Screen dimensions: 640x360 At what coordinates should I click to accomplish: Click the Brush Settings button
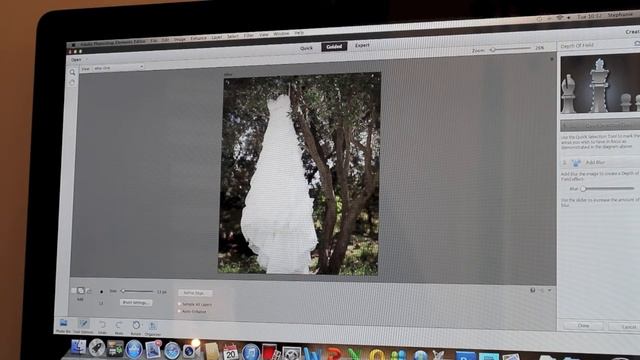click(136, 302)
